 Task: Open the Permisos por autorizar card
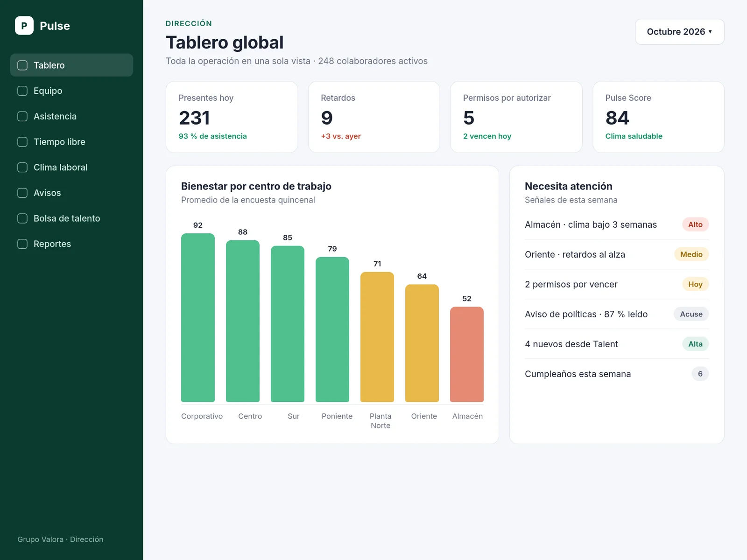coord(516,117)
